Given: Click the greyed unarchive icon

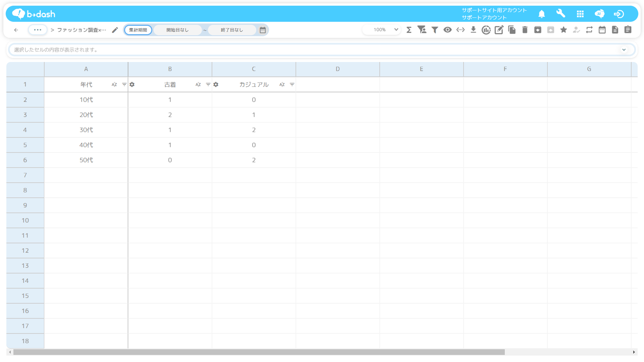Looking at the screenshot, I should (x=551, y=30).
